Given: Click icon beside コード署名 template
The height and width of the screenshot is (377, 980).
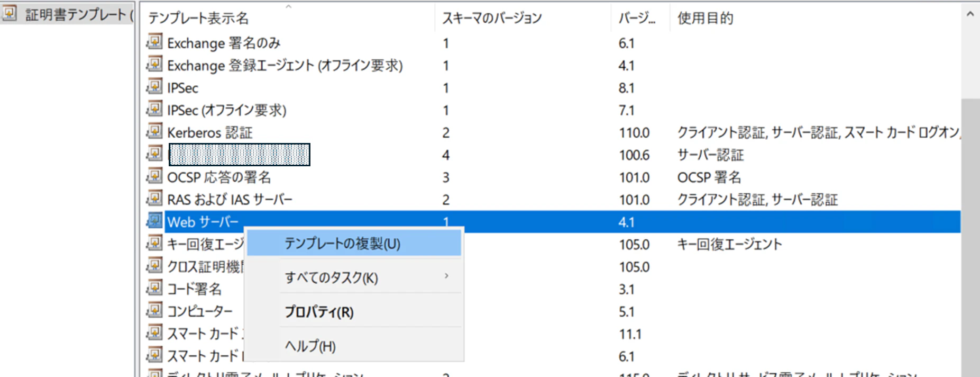Looking at the screenshot, I should pyautogui.click(x=154, y=288).
